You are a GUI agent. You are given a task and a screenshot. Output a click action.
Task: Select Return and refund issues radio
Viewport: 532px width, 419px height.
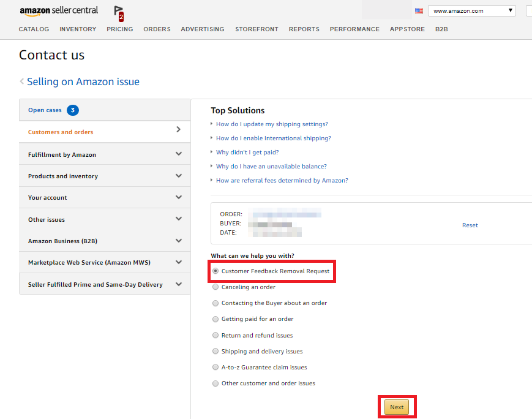click(x=215, y=335)
